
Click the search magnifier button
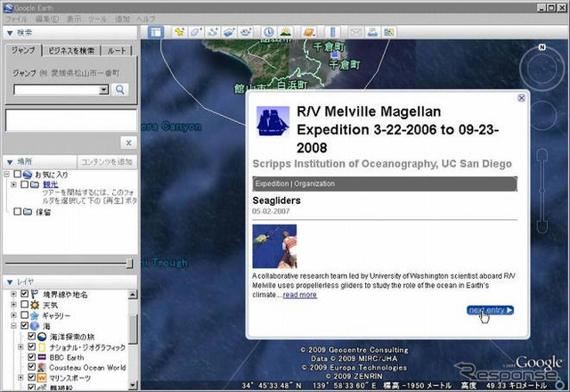tap(120, 89)
